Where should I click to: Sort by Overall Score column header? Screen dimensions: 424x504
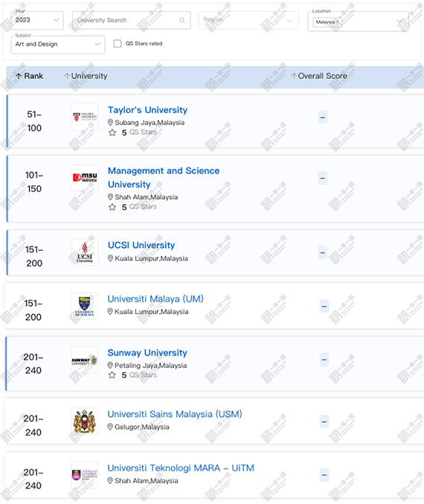[x=319, y=76]
